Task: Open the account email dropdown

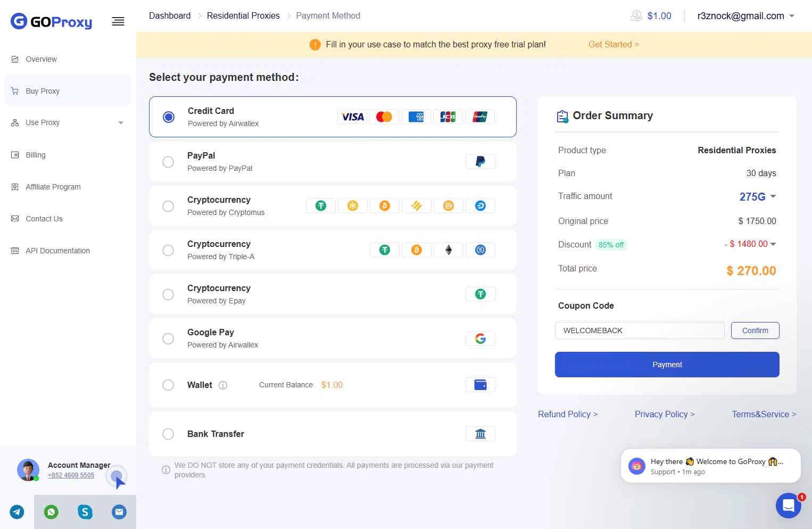Action: pyautogui.click(x=746, y=16)
